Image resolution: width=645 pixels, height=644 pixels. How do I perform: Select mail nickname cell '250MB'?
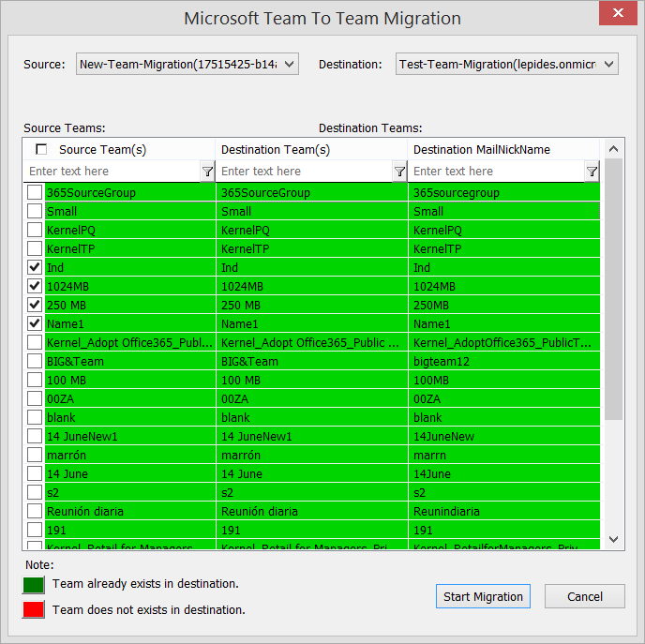[504, 305]
